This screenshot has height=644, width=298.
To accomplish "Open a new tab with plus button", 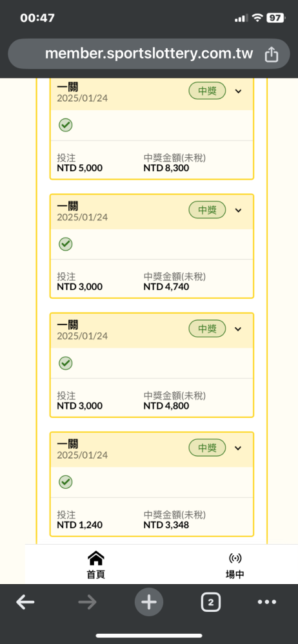I will 149,603.
